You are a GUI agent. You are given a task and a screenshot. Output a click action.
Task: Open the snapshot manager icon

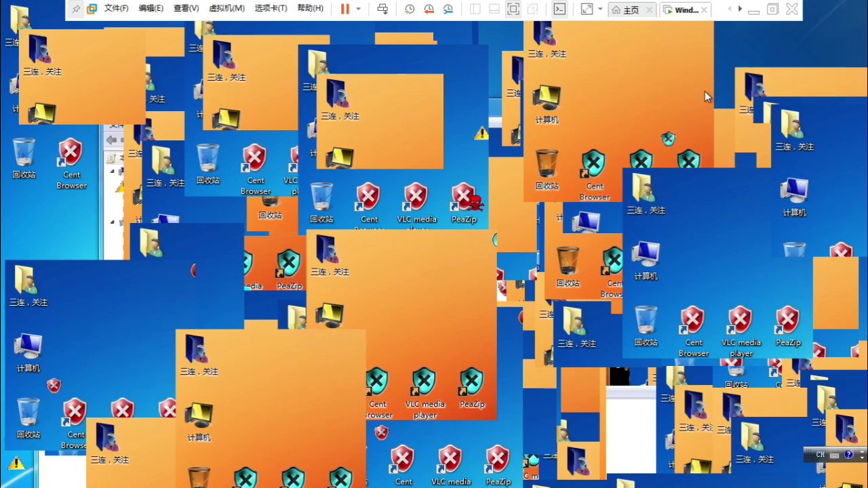(448, 9)
